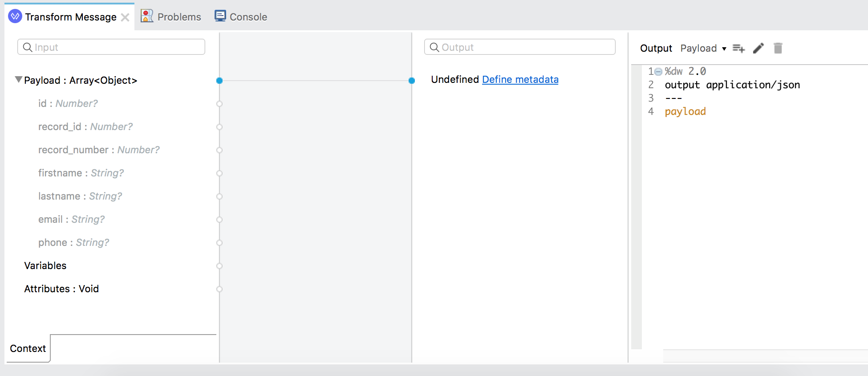Click the Console monitor icon
This screenshot has width=868, height=376.
220,16
